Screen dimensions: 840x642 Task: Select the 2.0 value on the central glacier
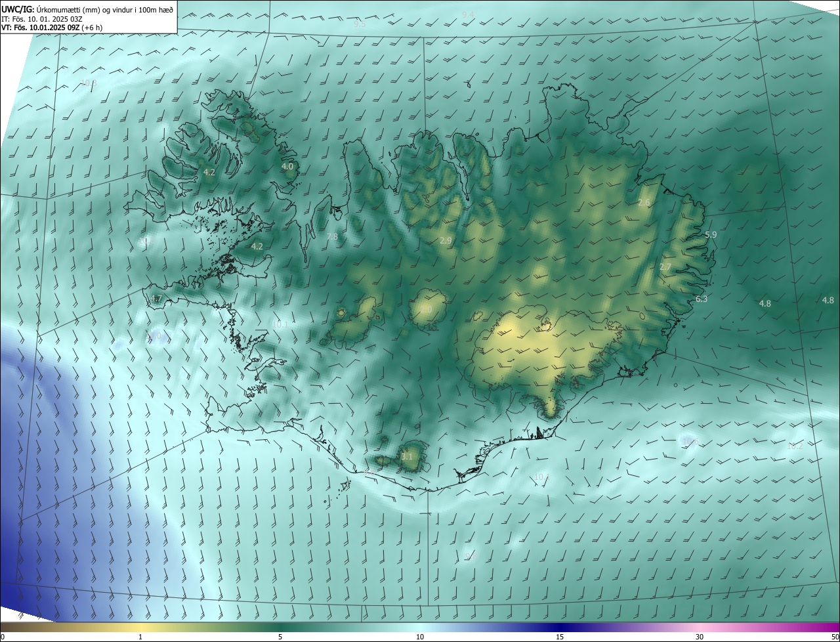pos(426,310)
